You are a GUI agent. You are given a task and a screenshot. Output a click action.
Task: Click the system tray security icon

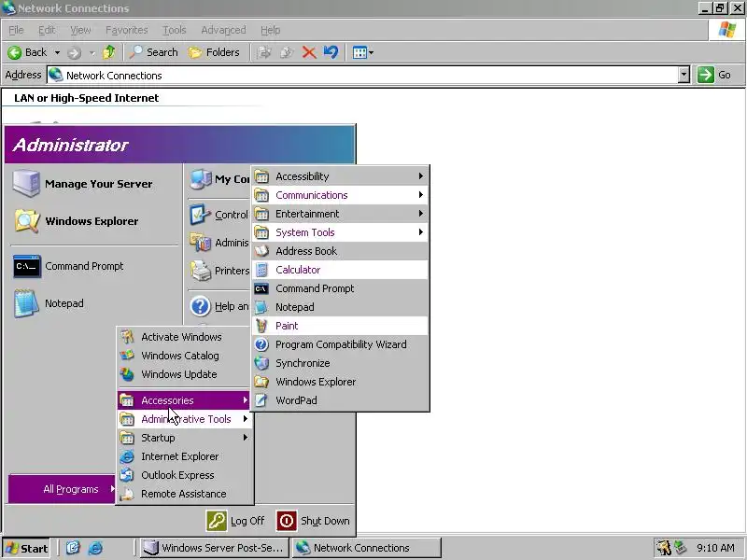pos(663,548)
